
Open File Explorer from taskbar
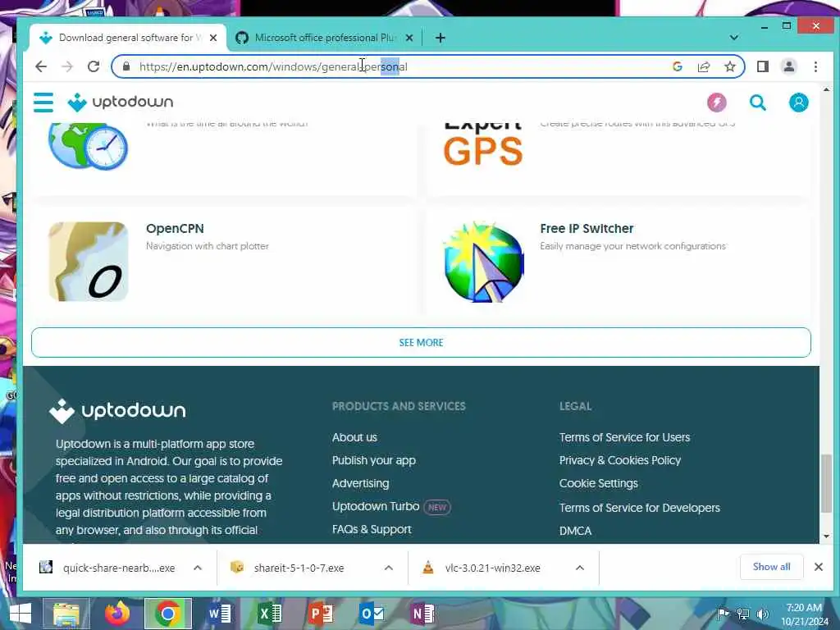pos(66,614)
